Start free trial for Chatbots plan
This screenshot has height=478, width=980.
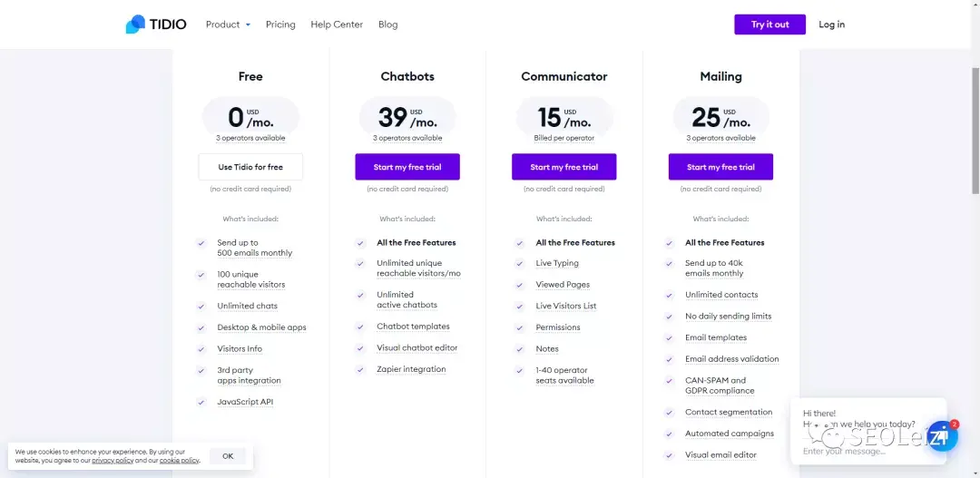[407, 167]
